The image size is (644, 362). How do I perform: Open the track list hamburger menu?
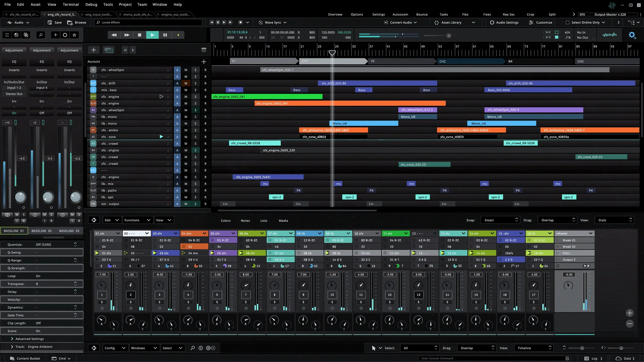coord(204,50)
